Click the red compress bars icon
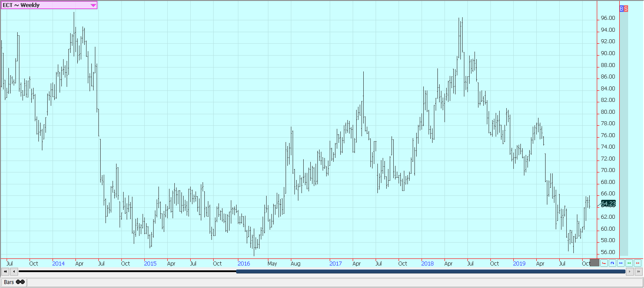The image size is (644, 288). [x=637, y=263]
